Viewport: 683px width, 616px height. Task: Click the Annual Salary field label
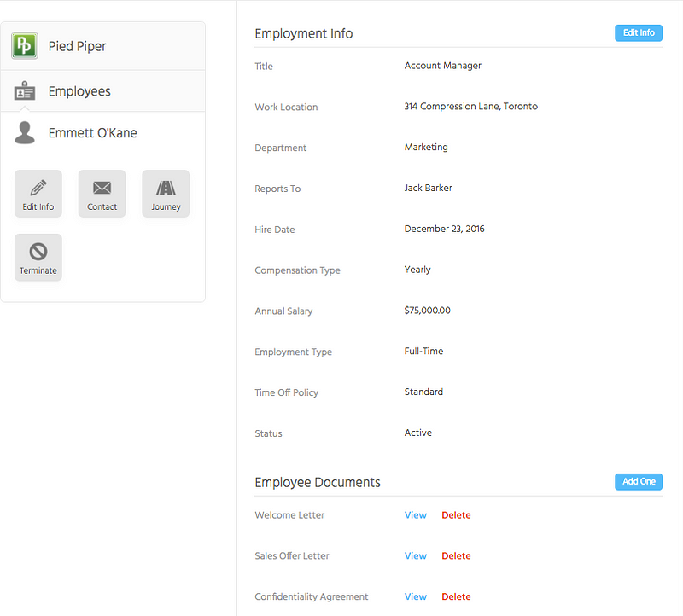(283, 311)
